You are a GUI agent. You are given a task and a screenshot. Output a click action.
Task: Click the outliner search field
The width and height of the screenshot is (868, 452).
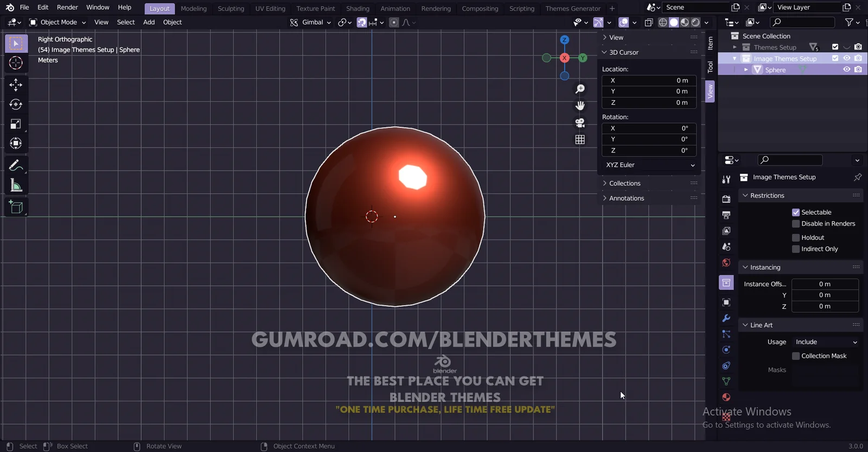click(x=802, y=22)
